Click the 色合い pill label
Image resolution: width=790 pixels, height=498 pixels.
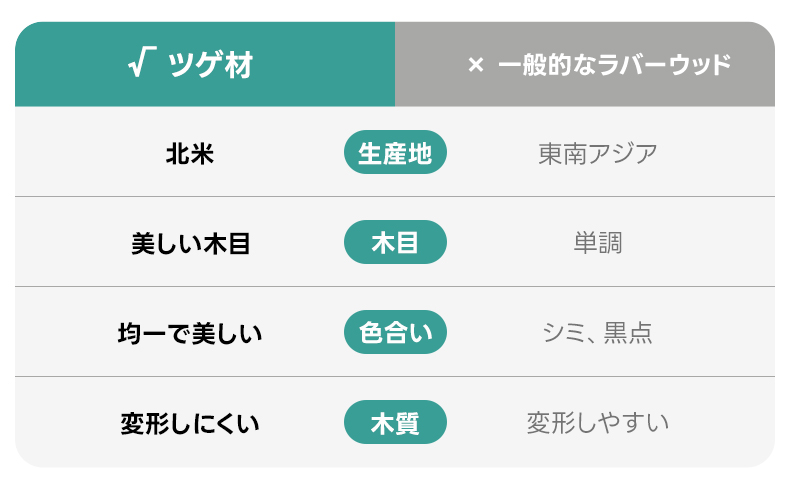pos(395,332)
